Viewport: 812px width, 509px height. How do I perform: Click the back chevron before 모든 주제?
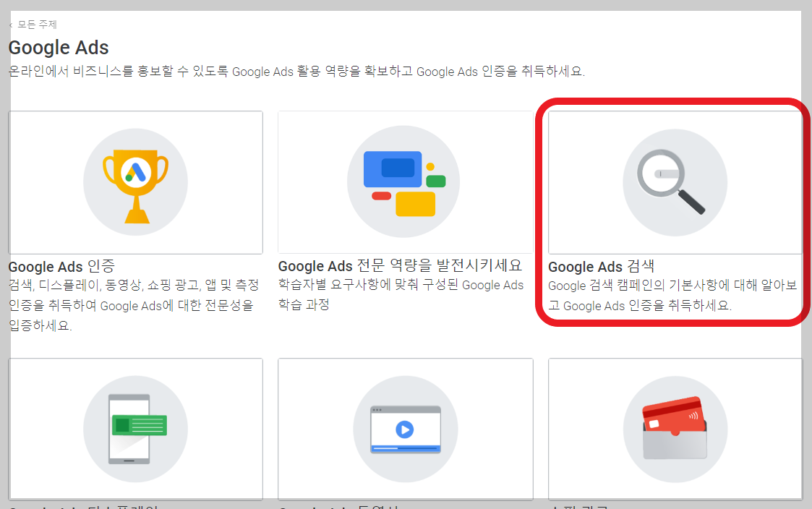11,25
